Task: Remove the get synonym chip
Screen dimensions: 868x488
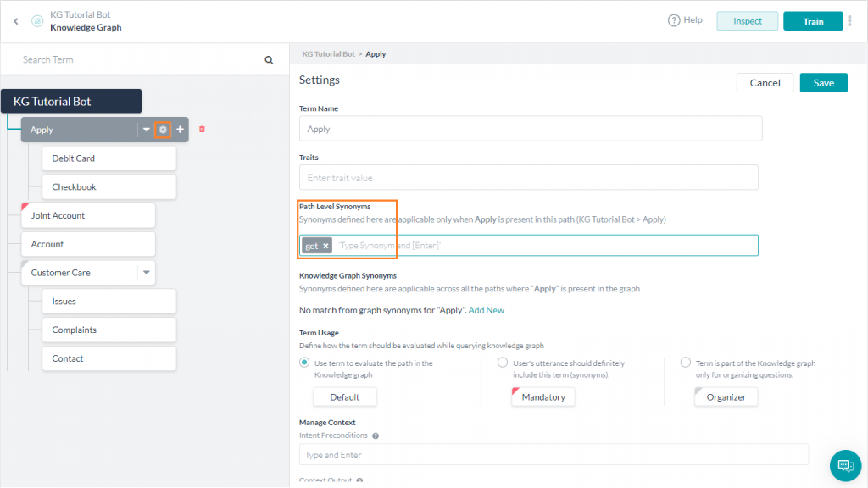Action: (325, 245)
